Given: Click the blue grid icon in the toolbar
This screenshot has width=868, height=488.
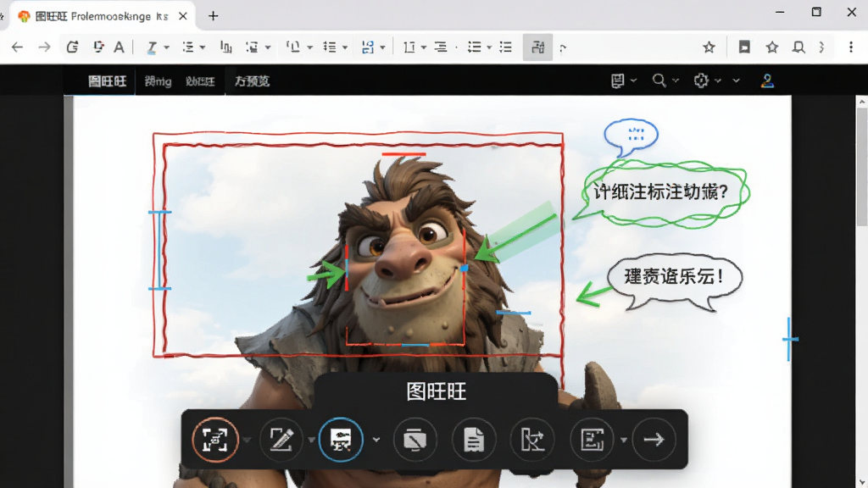Looking at the screenshot, I should point(368,47).
